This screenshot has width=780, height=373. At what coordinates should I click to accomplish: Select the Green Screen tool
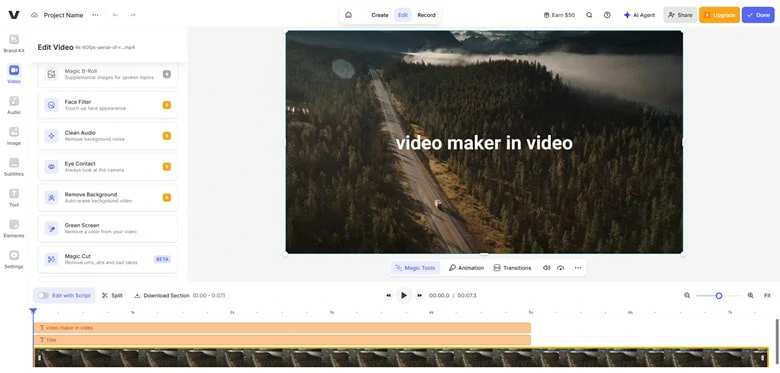click(107, 228)
